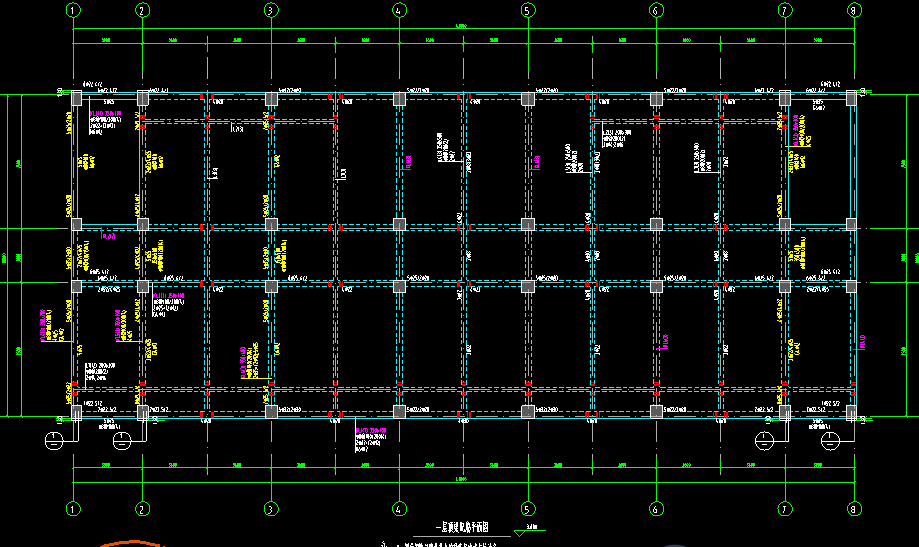
Task: Select the axis 7 bubble below the plan
Action: (x=785, y=509)
